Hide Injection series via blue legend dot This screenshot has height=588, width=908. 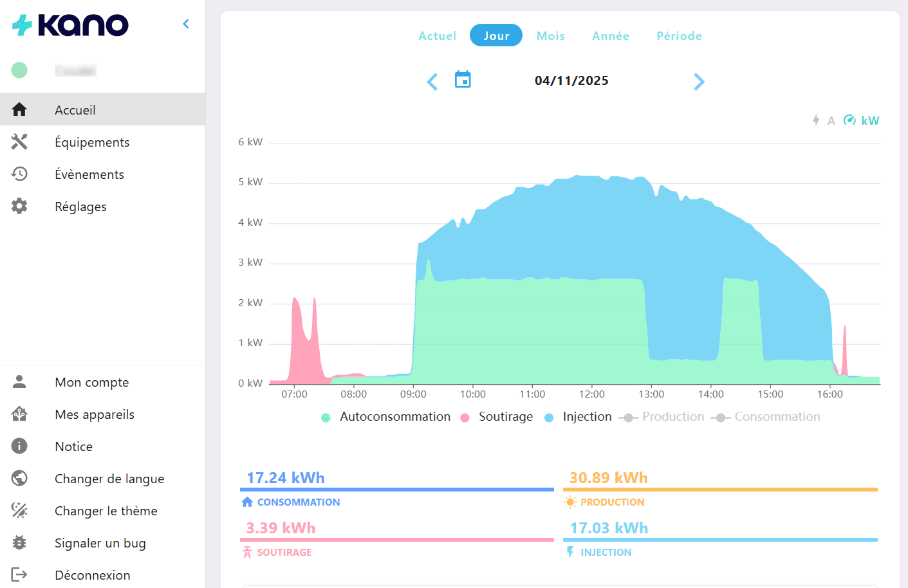point(549,418)
